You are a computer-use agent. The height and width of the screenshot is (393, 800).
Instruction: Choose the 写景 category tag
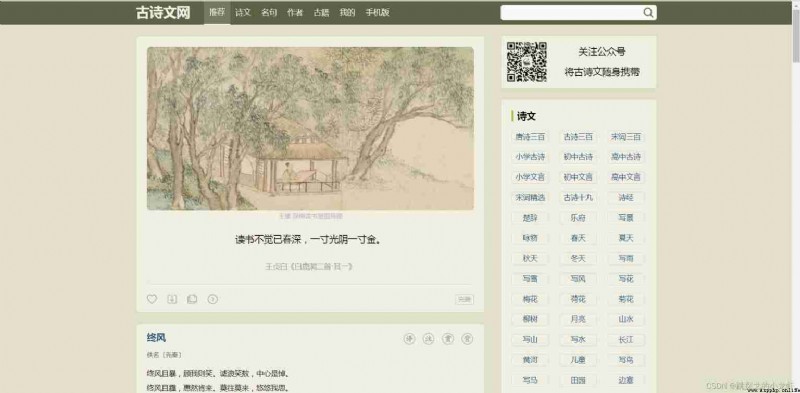coord(626,218)
